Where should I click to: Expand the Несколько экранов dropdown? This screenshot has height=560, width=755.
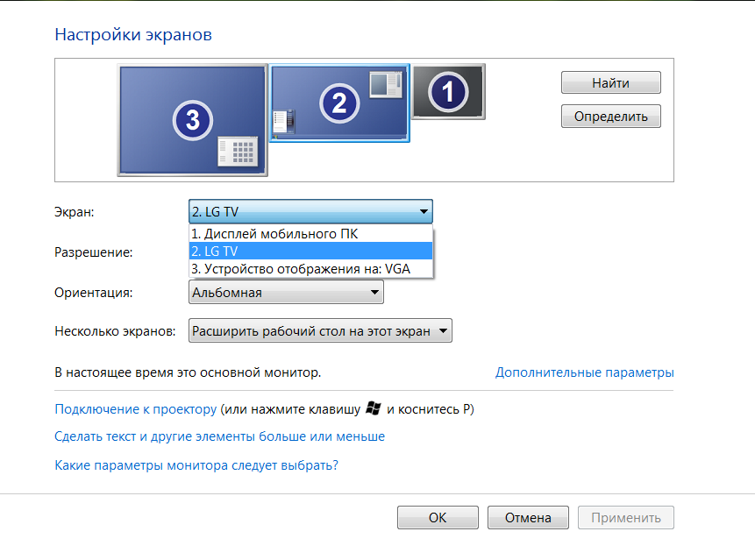pos(320,331)
